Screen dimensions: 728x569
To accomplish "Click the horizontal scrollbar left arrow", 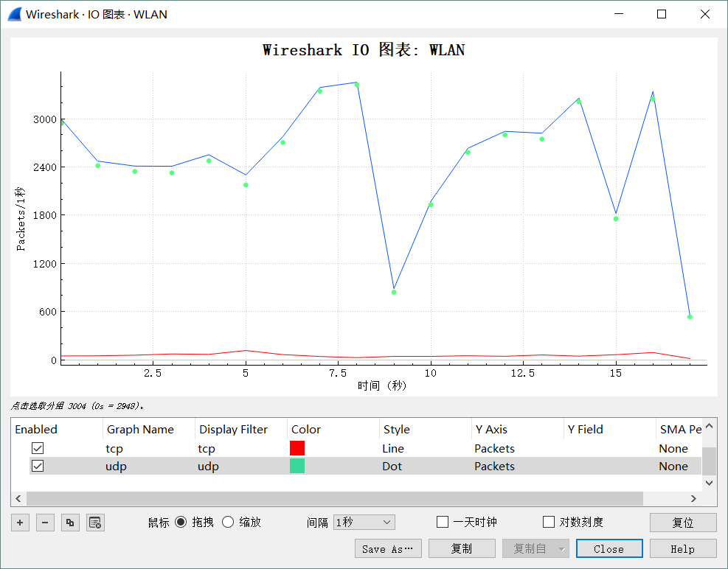I will pos(18,498).
